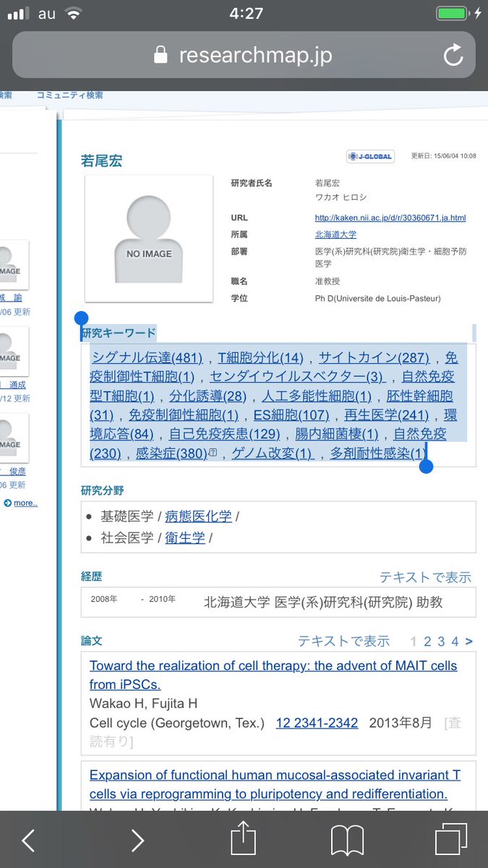Click テキストで表示 in 経歴 section
Viewport: 488px width, 868px height.
tap(426, 577)
